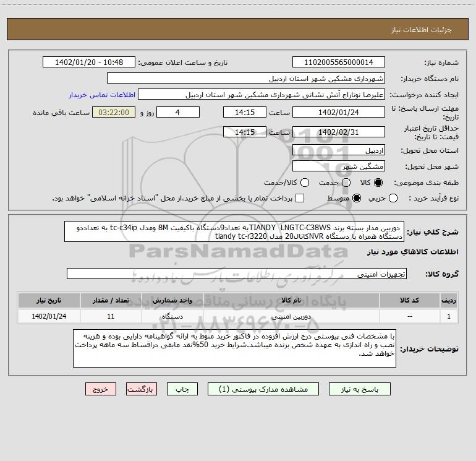Open مشاهده مدارک پیوستی (1) attachments

point(263,389)
